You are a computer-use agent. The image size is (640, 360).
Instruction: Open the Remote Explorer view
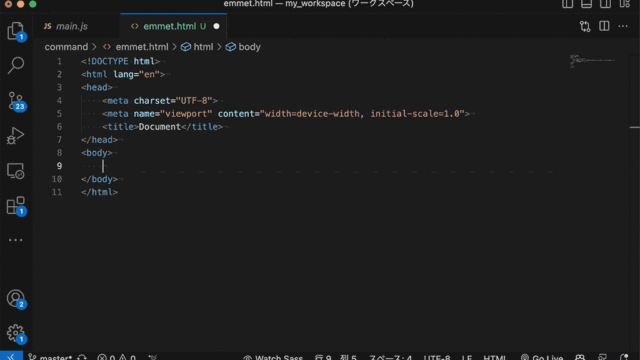coord(16,171)
